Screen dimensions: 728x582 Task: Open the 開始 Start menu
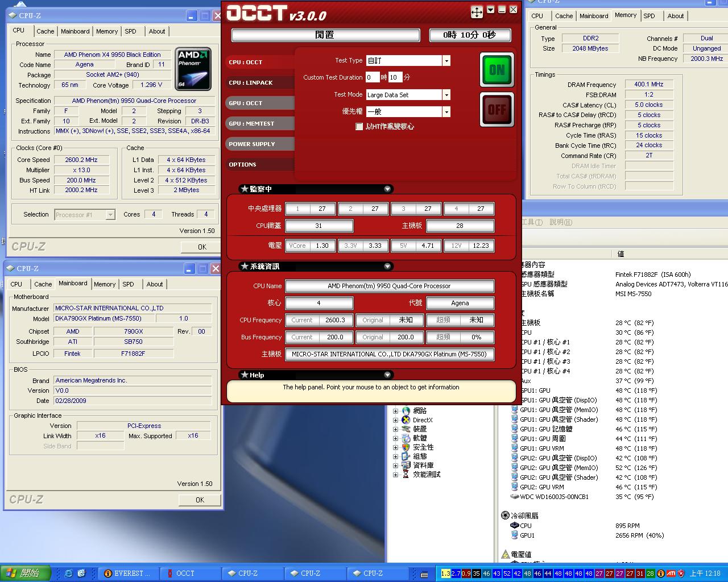(26, 573)
